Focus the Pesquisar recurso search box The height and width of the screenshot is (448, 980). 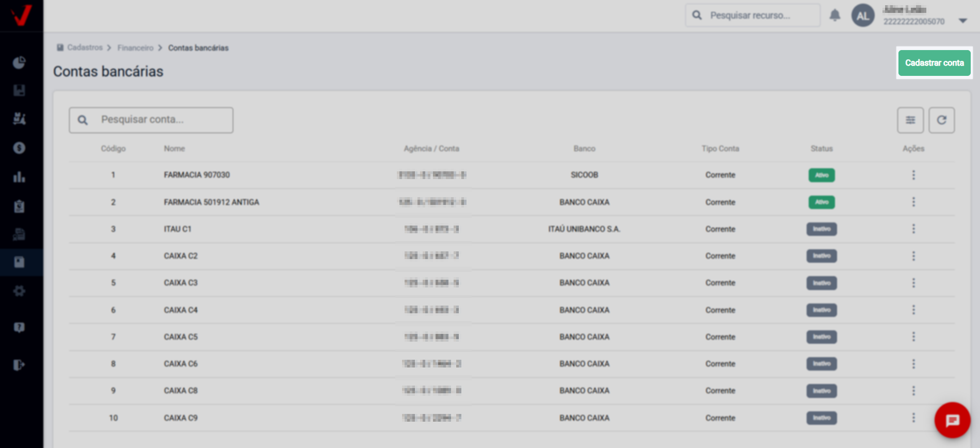(759, 15)
